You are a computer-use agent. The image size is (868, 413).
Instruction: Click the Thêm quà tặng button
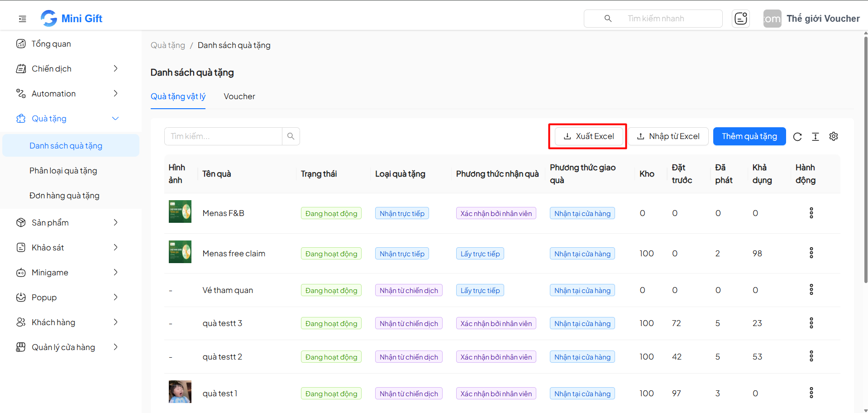click(749, 136)
